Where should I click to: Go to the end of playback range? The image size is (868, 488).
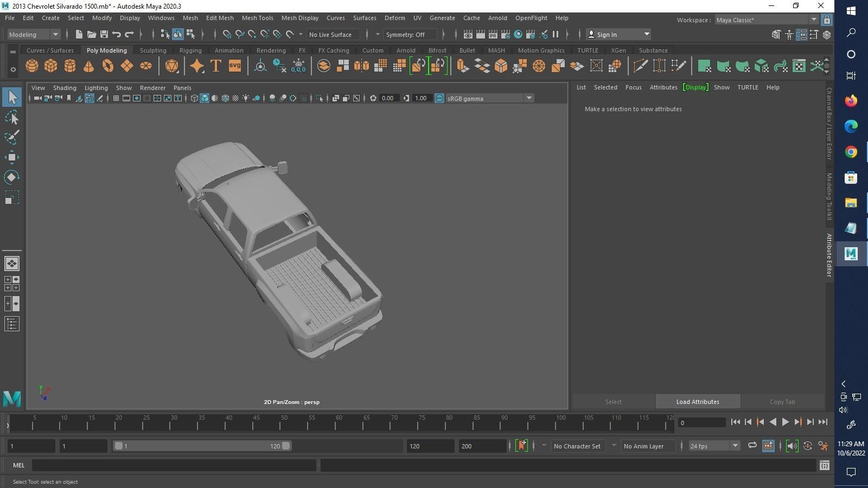point(823,422)
